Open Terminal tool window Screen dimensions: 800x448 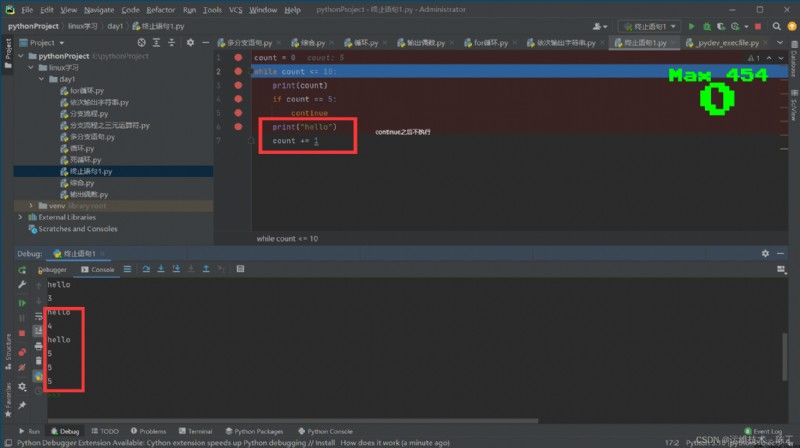[195, 432]
